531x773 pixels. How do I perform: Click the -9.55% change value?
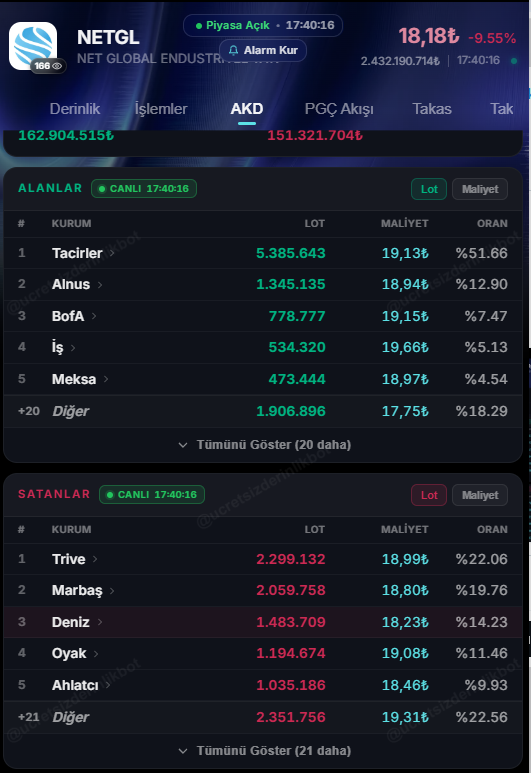(492, 38)
